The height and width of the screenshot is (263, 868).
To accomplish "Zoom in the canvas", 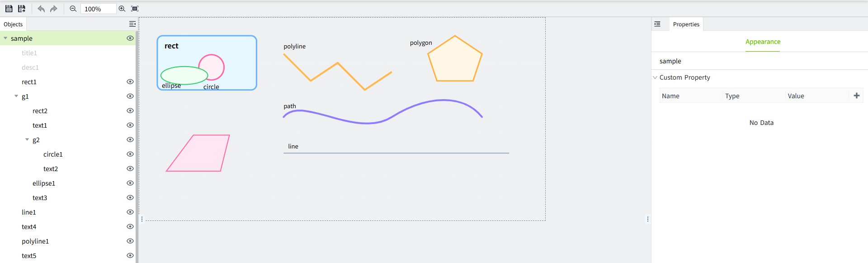I will pos(122,9).
